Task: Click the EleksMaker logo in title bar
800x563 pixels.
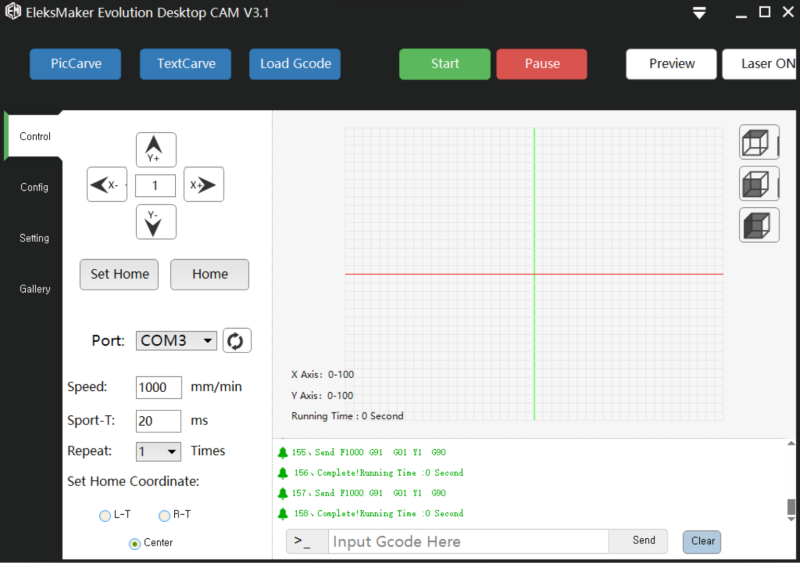Action: point(13,11)
